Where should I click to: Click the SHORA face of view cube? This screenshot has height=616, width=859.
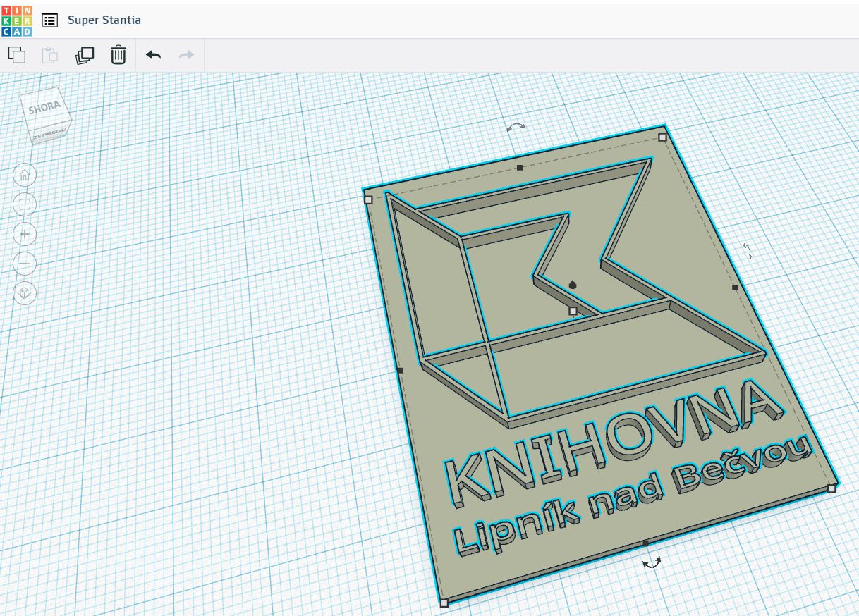point(44,107)
